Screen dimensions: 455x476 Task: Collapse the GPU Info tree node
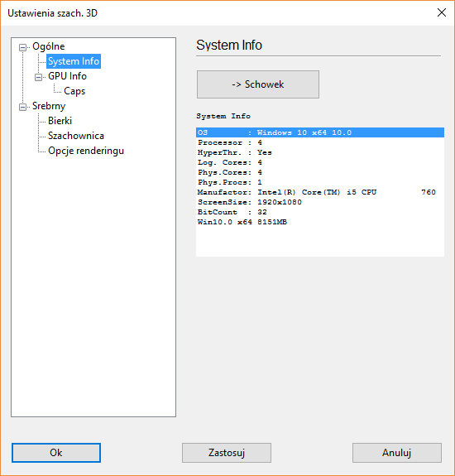pos(38,77)
